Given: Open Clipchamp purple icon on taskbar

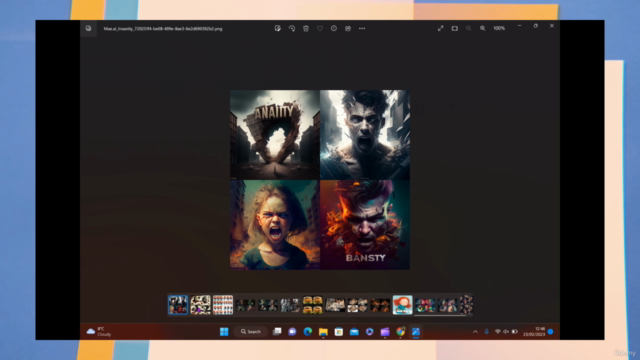Looking at the screenshot, I should (385, 331).
